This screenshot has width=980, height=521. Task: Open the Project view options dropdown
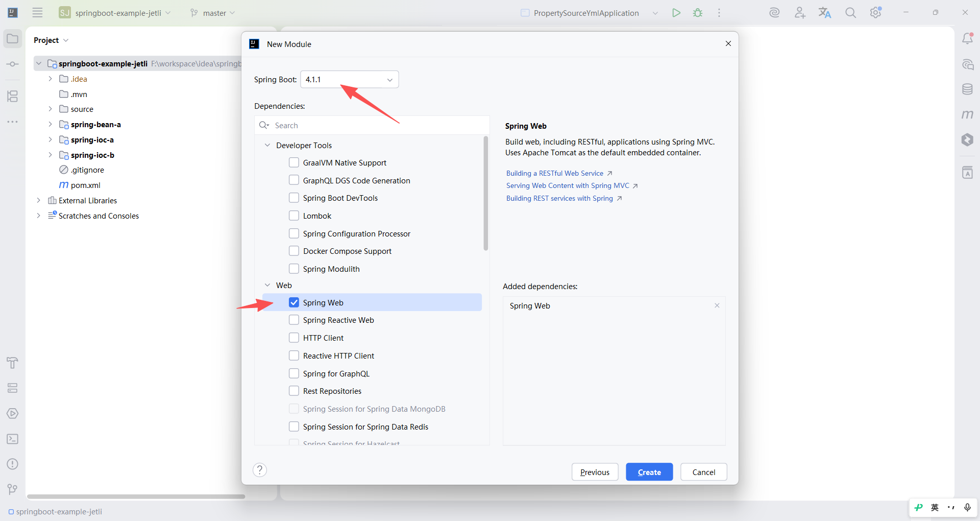66,40
